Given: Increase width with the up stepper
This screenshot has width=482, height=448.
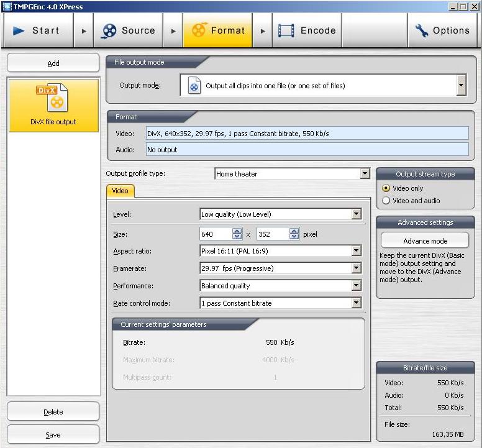Looking at the screenshot, I should [x=237, y=231].
